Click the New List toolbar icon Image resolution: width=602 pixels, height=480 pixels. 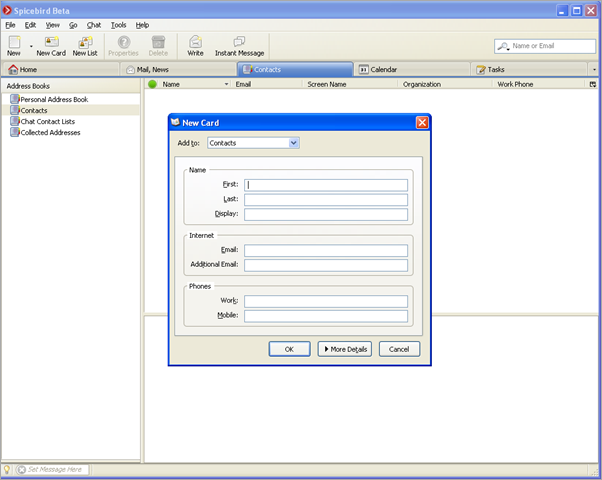click(x=85, y=42)
